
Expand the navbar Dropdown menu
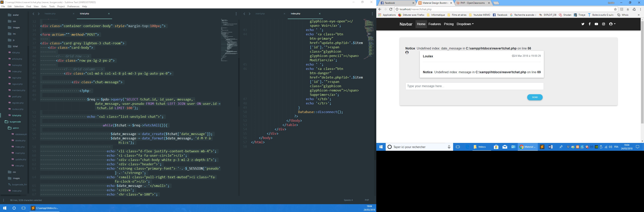(x=465, y=24)
